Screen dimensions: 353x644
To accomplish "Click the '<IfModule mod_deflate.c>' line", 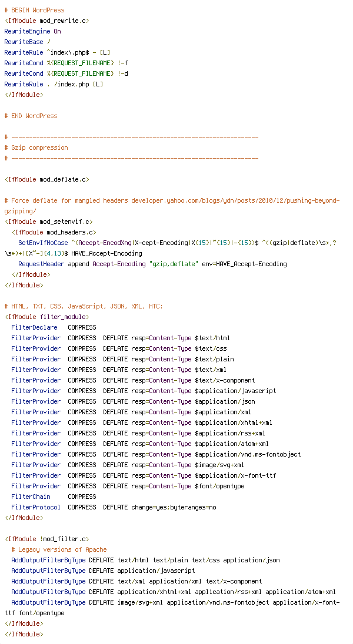I will pos(47,179).
